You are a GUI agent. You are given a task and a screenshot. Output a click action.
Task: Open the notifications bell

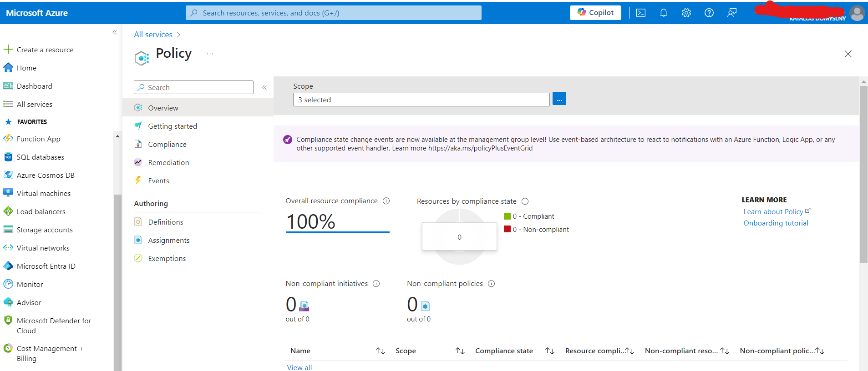[664, 13]
